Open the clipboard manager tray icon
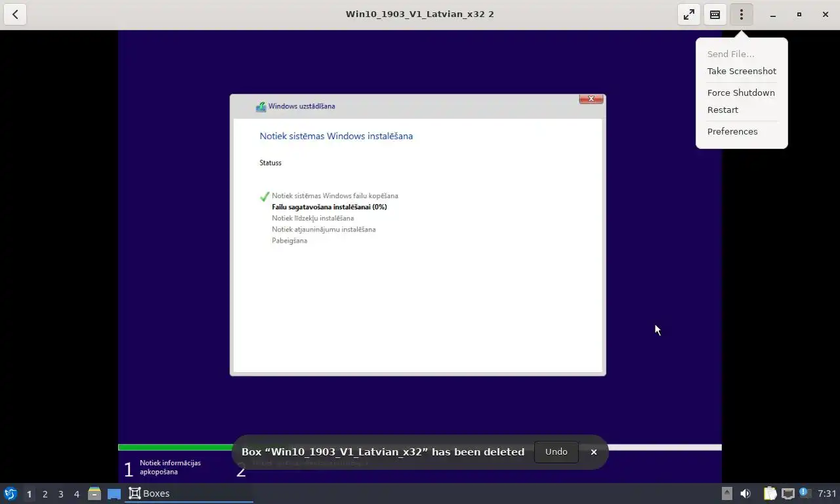 [x=770, y=493]
